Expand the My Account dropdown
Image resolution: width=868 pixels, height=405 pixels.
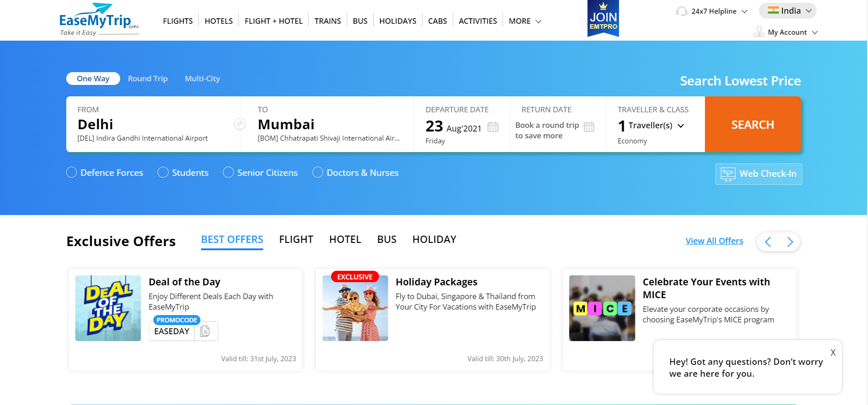[793, 32]
